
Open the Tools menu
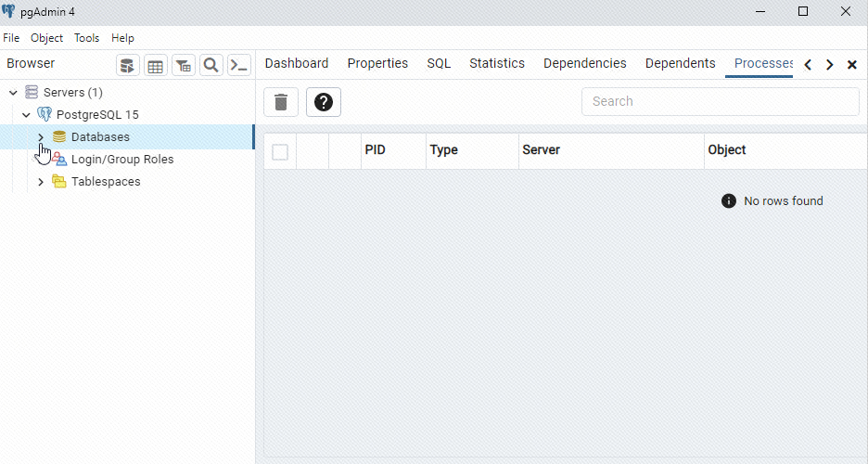(87, 38)
